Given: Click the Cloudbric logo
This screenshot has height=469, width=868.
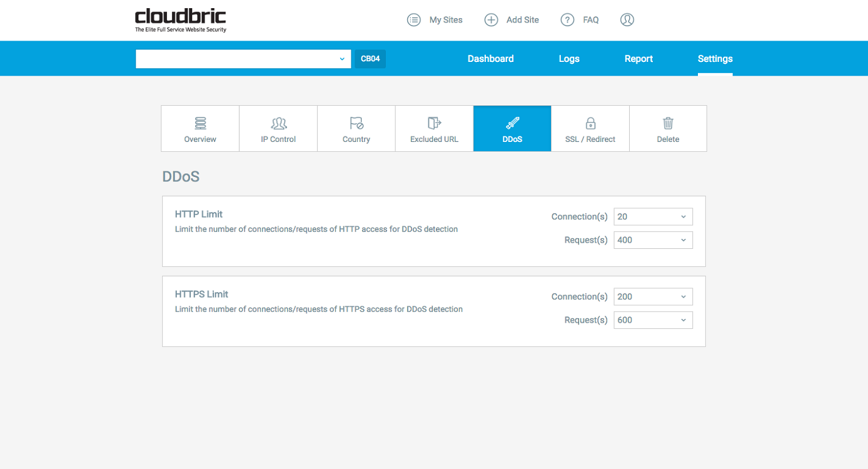Looking at the screenshot, I should [181, 19].
